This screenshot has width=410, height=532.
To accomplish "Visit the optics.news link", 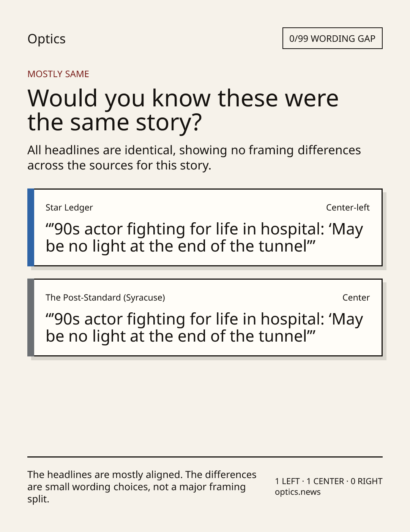I will pos(298,492).
